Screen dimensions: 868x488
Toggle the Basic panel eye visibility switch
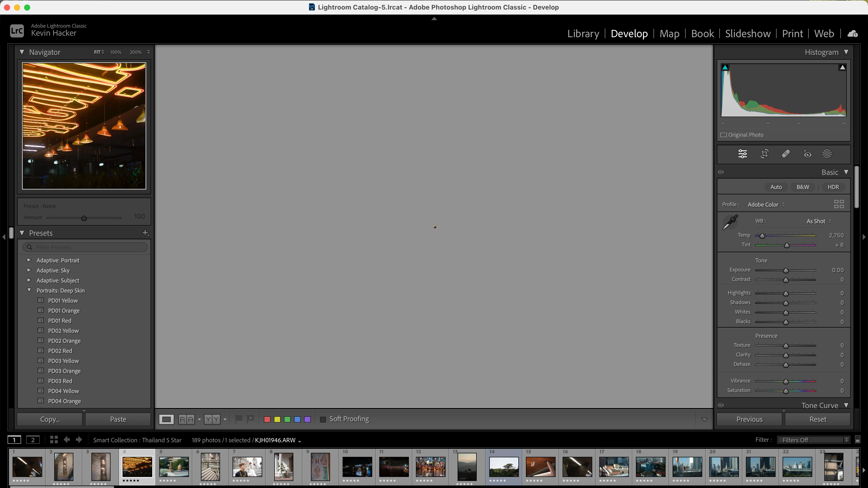[721, 172]
